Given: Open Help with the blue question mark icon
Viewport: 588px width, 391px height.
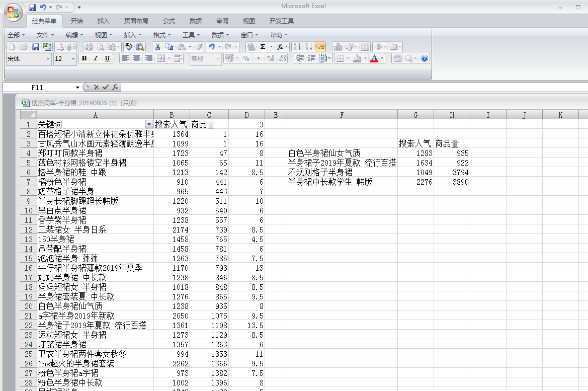Looking at the screenshot, I should 425,59.
